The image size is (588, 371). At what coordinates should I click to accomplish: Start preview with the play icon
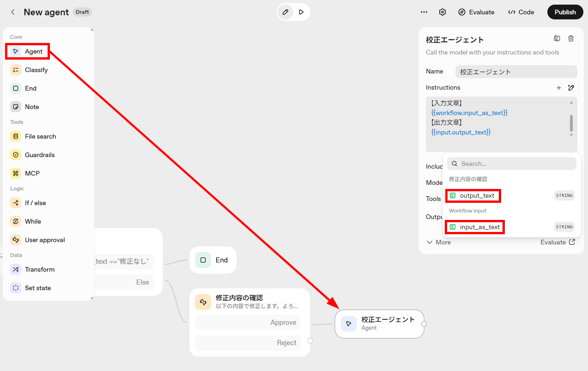point(301,12)
